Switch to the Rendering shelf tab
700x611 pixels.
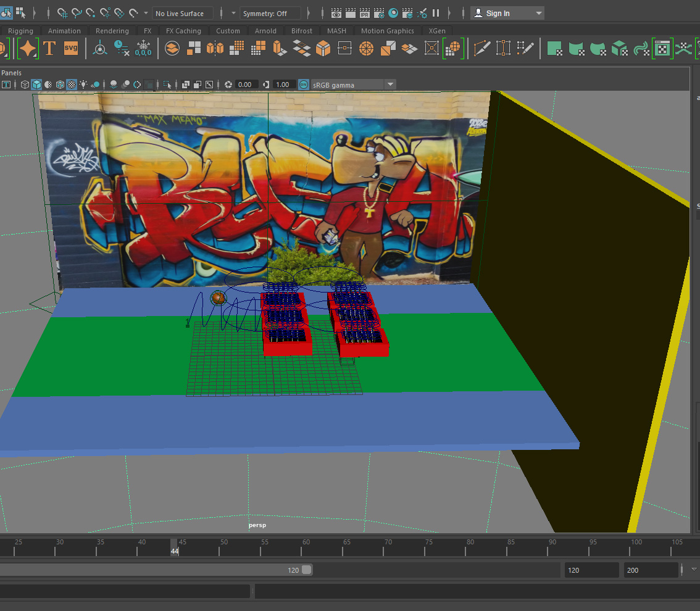point(112,31)
